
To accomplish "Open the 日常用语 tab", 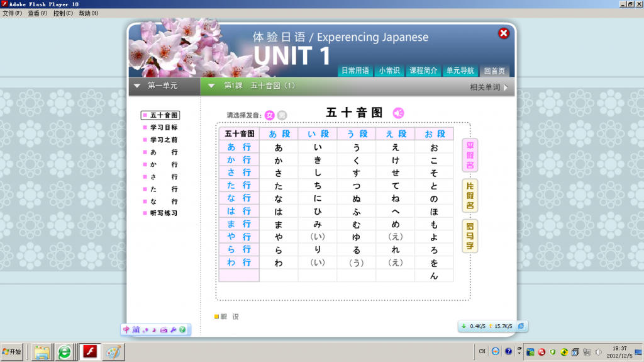I will [x=355, y=71].
